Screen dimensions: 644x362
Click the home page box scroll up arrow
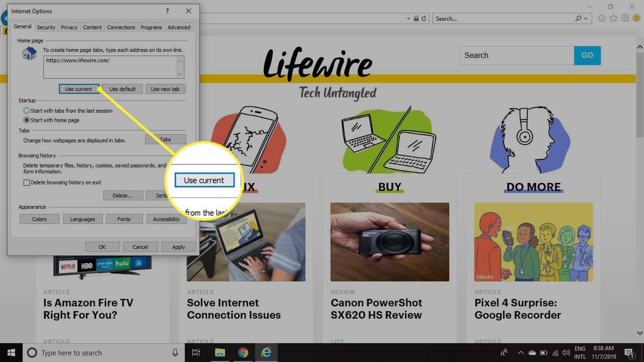[x=179, y=60]
